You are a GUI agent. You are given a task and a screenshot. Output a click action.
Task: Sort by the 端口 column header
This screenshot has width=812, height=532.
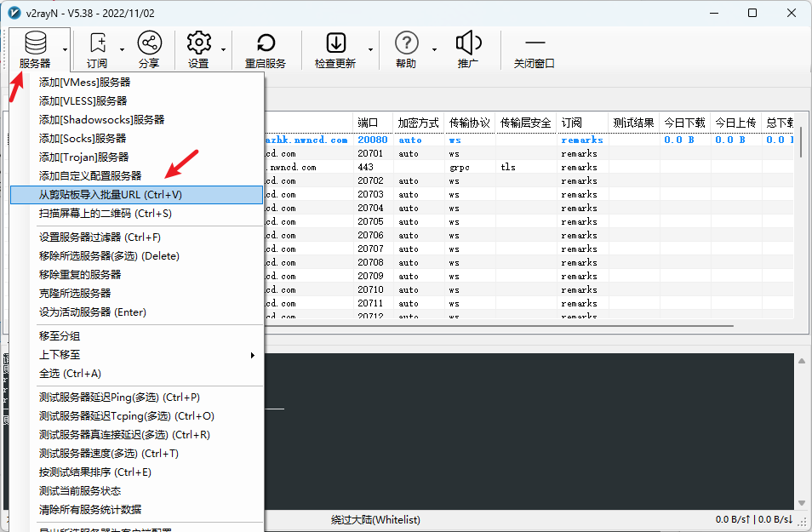[373, 123]
